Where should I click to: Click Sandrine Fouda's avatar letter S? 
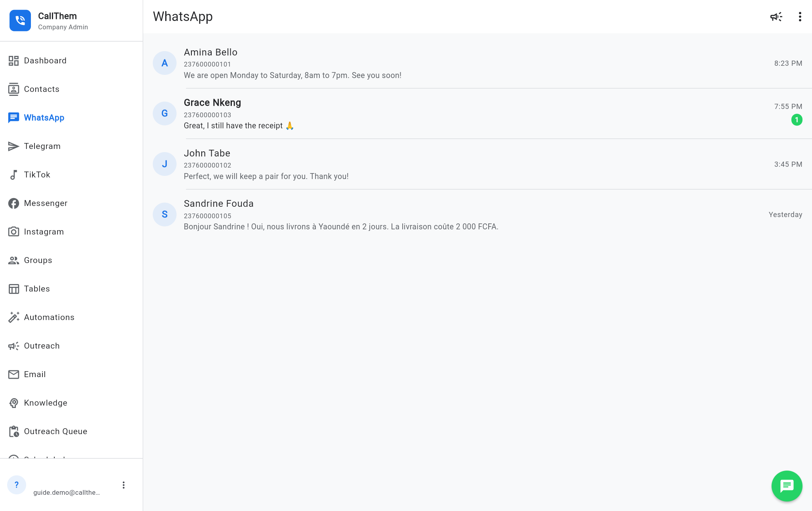164,214
